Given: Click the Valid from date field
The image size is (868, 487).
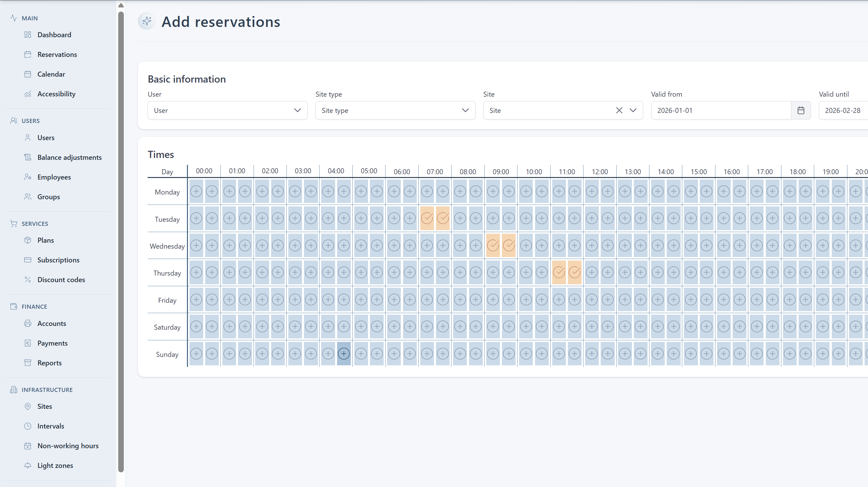Looking at the screenshot, I should 721,110.
